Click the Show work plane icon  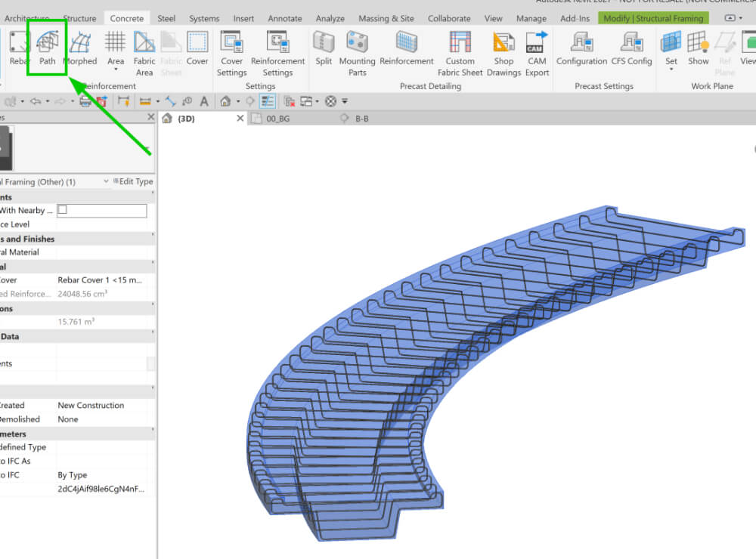(698, 42)
